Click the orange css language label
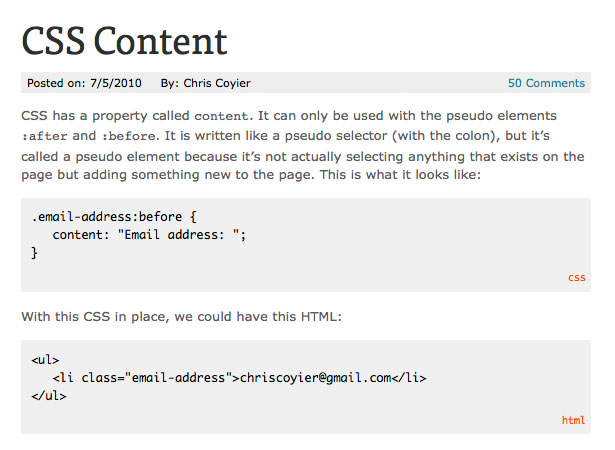615x450 pixels. (577, 278)
